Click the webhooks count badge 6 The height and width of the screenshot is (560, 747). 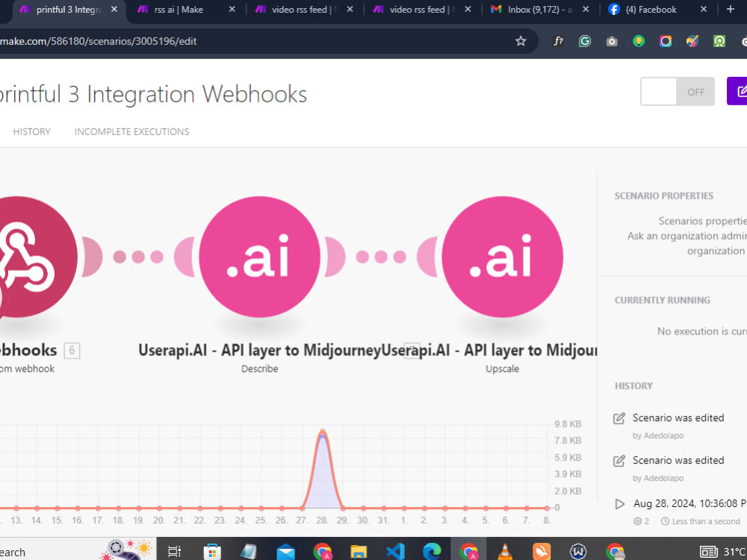(72, 350)
